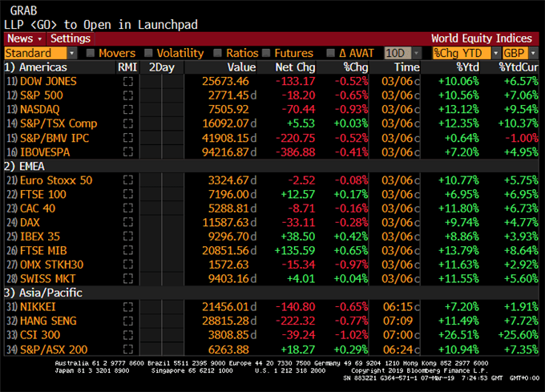Click the S&P/BMV IPC -1.00% value
This screenshot has height=392, width=545.
[522, 138]
